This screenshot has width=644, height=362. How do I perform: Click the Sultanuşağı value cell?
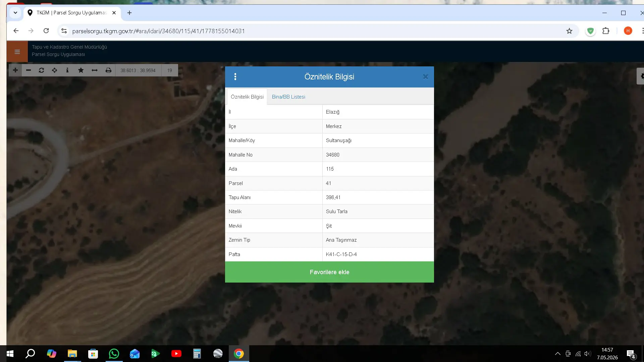pyautogui.click(x=378, y=140)
